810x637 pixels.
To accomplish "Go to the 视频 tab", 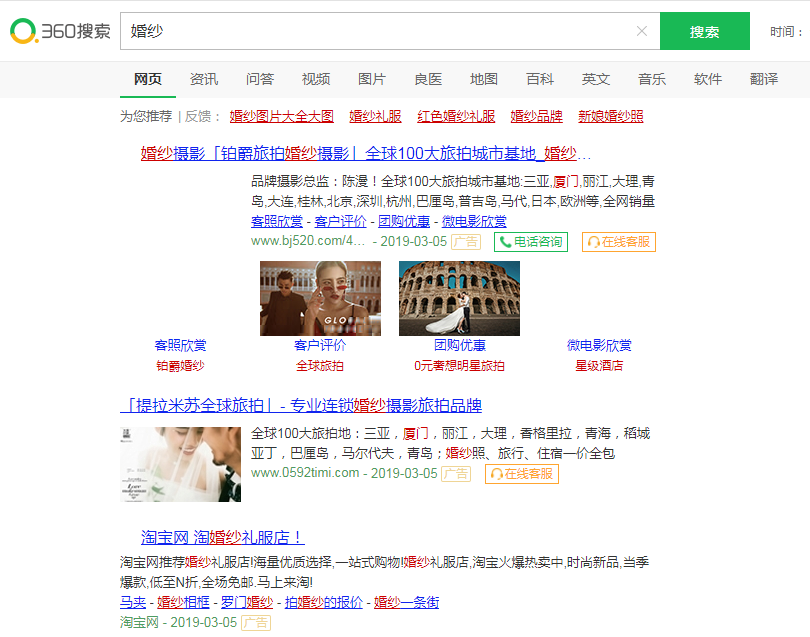I will point(316,79).
